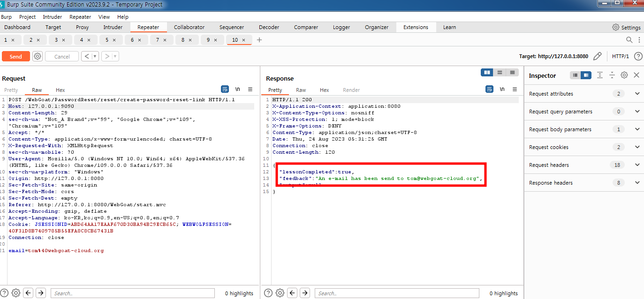The width and height of the screenshot is (644, 299).
Task: Select Hex view in Request panel
Action: click(x=61, y=90)
